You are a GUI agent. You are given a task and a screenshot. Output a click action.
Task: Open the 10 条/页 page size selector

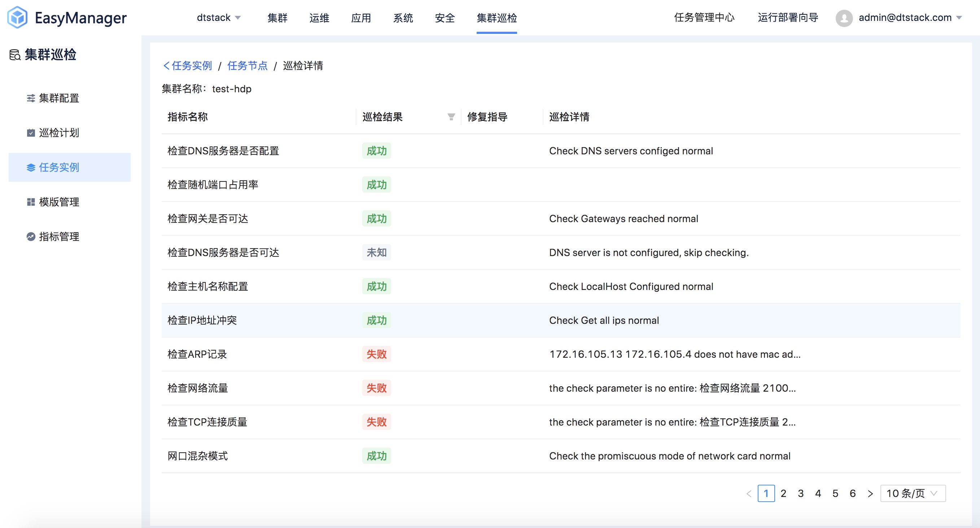coord(913,494)
